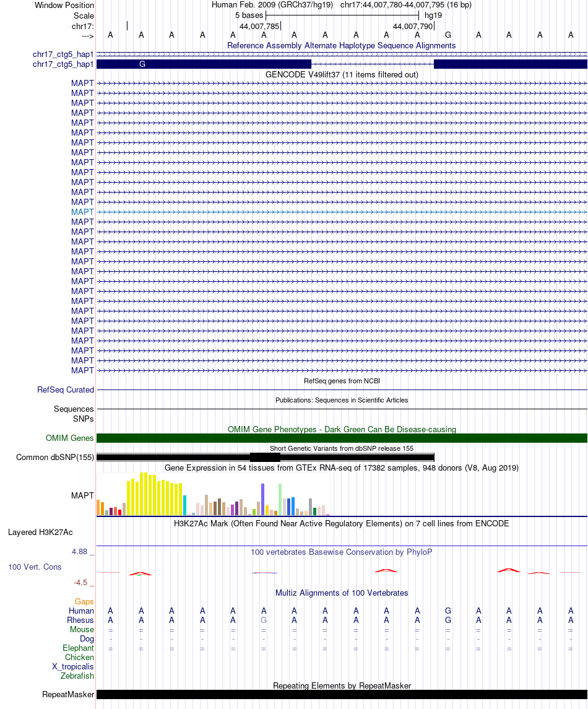Open 'Publications: Sequences in Scientific Articles' title

pos(342,400)
